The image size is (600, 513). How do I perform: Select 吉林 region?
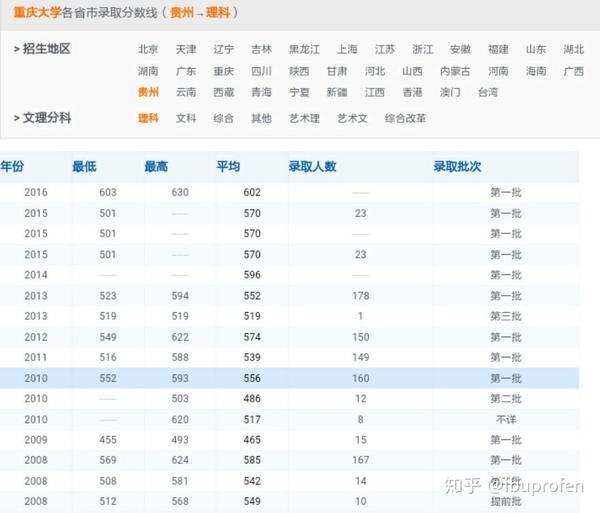[261, 49]
